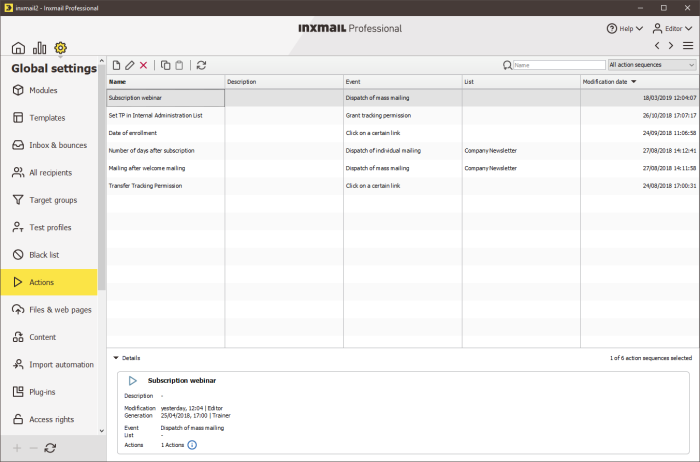
Task: Open Plug-ins in the sidebar
Action: tap(49, 392)
